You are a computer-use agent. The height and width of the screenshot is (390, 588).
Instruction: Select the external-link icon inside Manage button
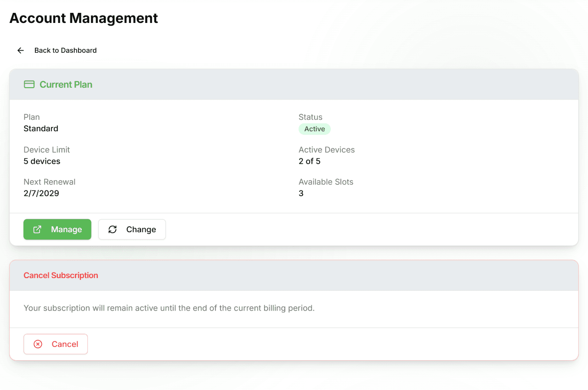(x=38, y=229)
